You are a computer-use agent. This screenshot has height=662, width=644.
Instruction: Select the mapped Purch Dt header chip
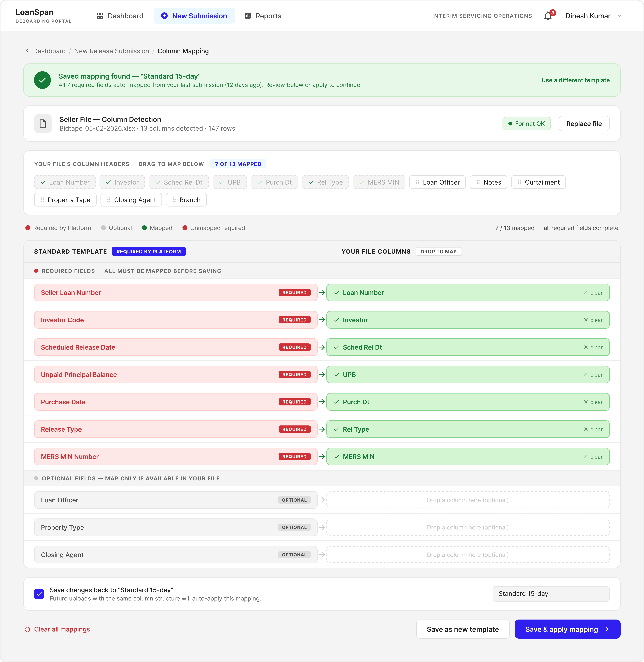tap(274, 182)
